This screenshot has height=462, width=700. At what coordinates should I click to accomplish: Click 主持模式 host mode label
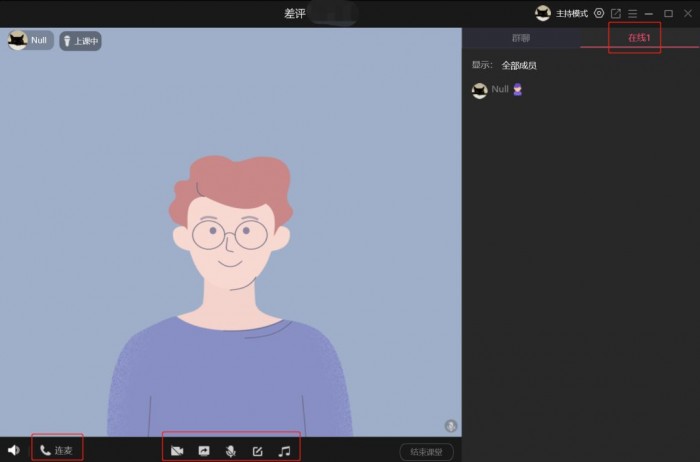pyautogui.click(x=572, y=13)
